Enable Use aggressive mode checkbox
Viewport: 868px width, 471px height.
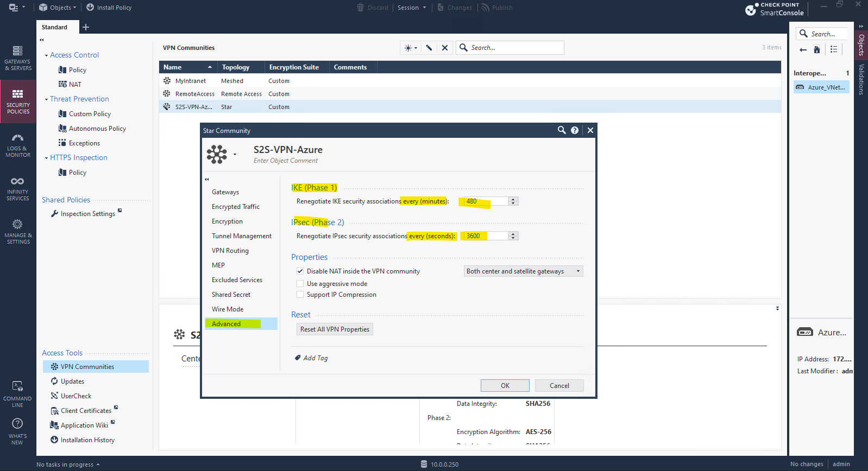pyautogui.click(x=300, y=284)
